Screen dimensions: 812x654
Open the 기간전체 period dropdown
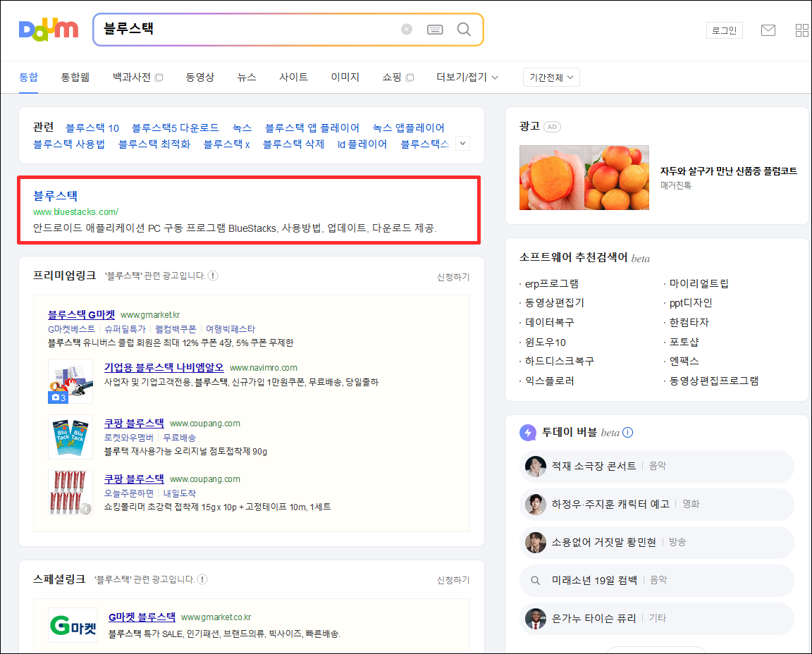coord(551,77)
